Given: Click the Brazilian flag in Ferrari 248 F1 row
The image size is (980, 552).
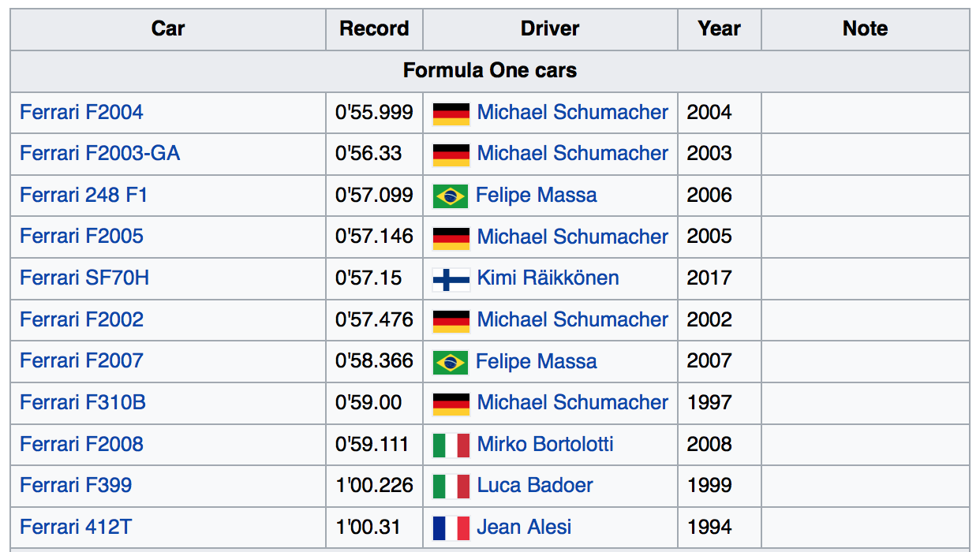Looking at the screenshot, I should pos(451,196).
